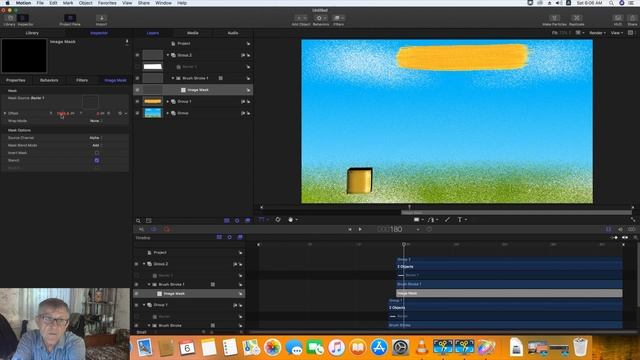The image size is (640, 360).
Task: Toggle the Stencil checkbox
Action: click(97, 160)
